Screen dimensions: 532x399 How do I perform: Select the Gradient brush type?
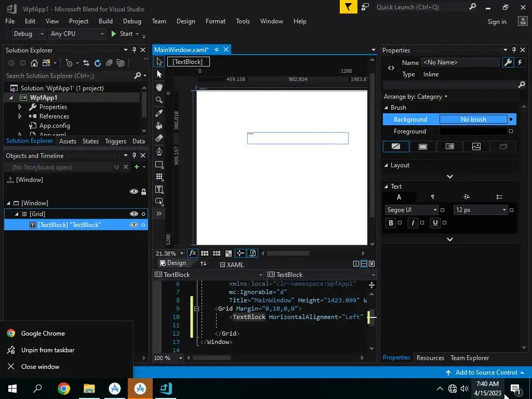[x=450, y=147]
